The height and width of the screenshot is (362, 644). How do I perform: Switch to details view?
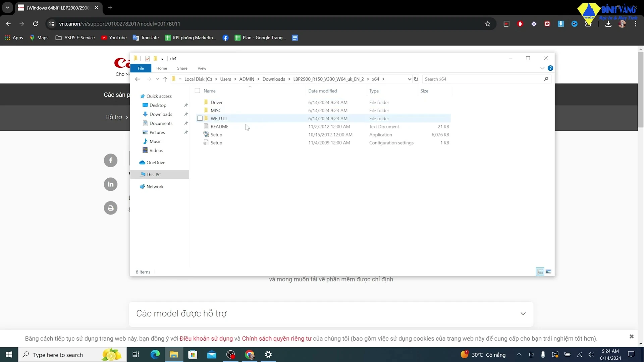click(x=539, y=271)
